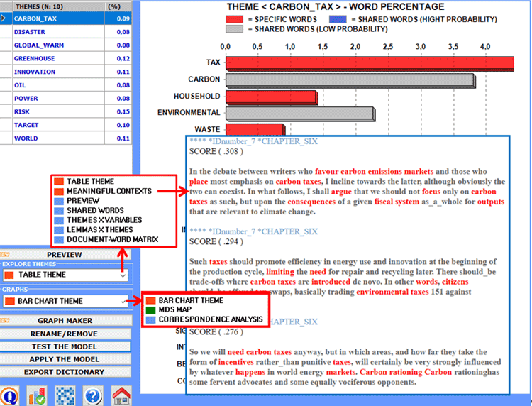
Task: Select BAR CHART THEME in the expanded graphs list
Action: 185,300
